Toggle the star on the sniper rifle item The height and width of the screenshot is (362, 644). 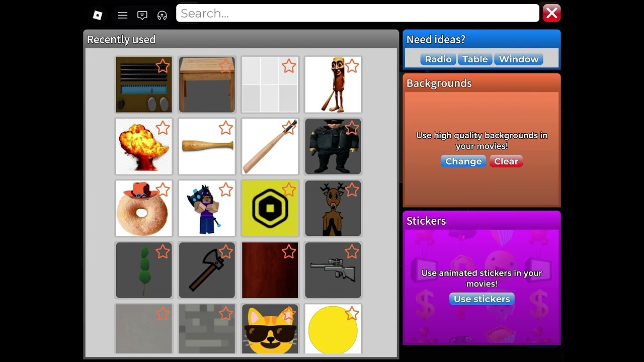(x=352, y=251)
